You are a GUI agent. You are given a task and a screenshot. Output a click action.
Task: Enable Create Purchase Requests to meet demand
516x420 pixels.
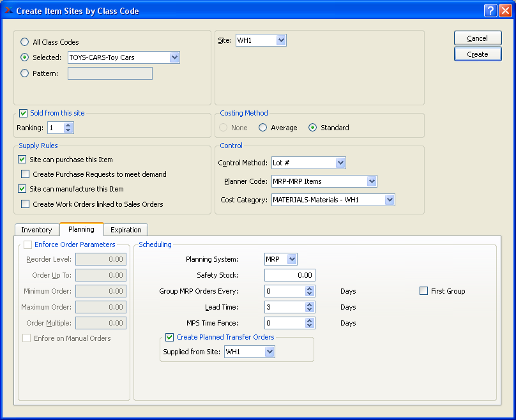tap(26, 174)
